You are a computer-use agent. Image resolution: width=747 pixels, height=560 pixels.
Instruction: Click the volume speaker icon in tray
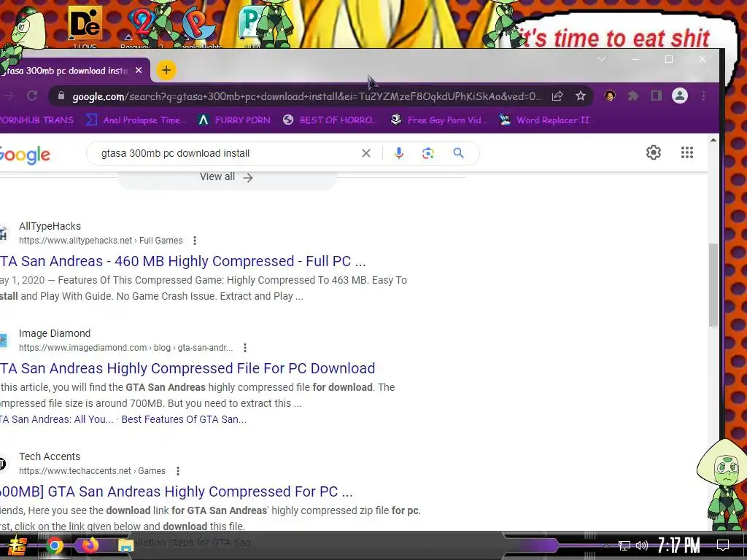point(642,545)
